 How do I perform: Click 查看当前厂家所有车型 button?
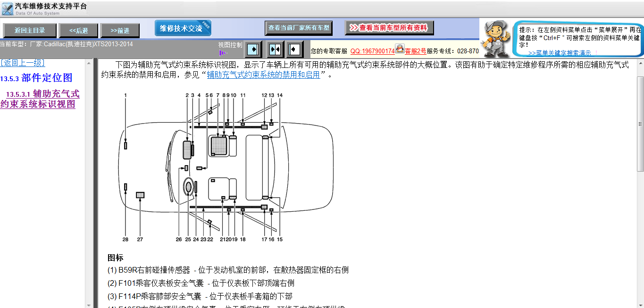coord(299,28)
